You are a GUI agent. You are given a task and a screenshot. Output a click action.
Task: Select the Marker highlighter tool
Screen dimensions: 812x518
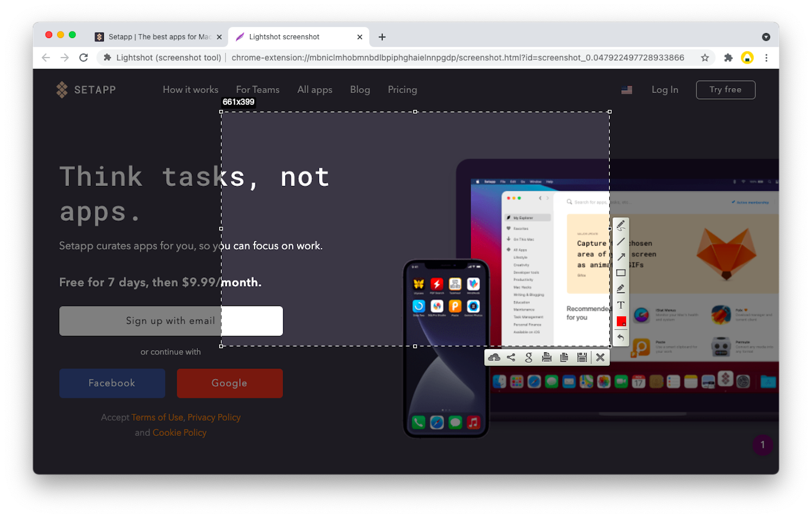click(621, 289)
